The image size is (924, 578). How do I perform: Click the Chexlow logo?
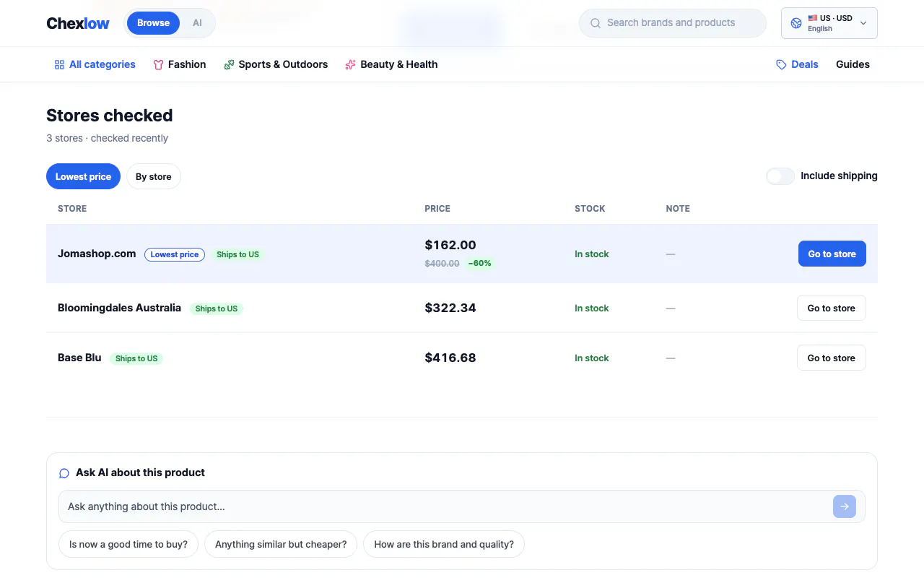pos(78,23)
